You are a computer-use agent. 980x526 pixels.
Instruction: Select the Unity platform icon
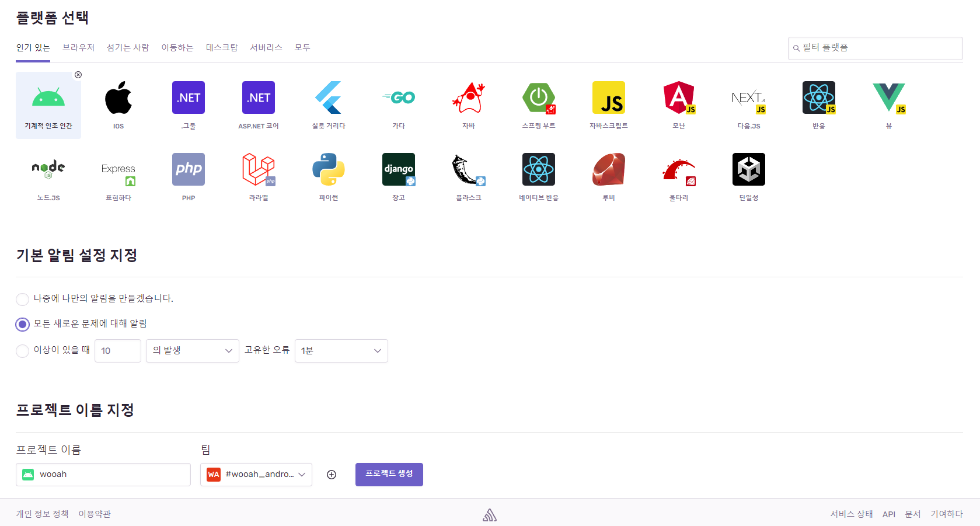tap(749, 169)
